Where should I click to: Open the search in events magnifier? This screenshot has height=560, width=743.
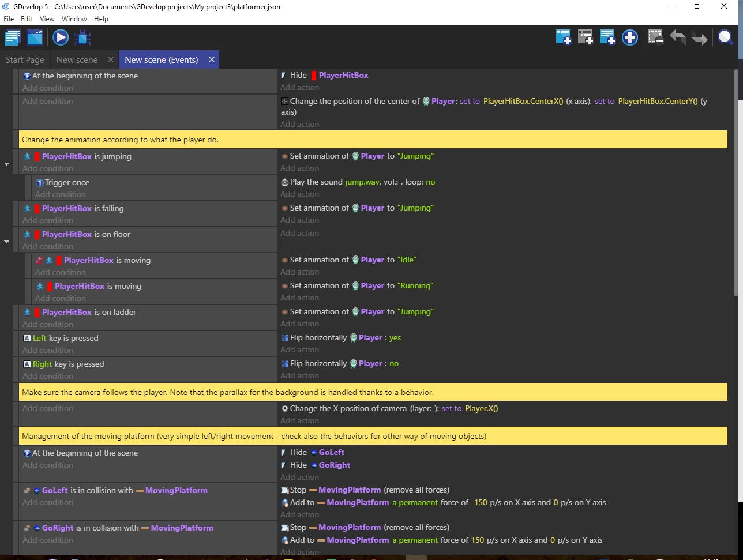(725, 37)
